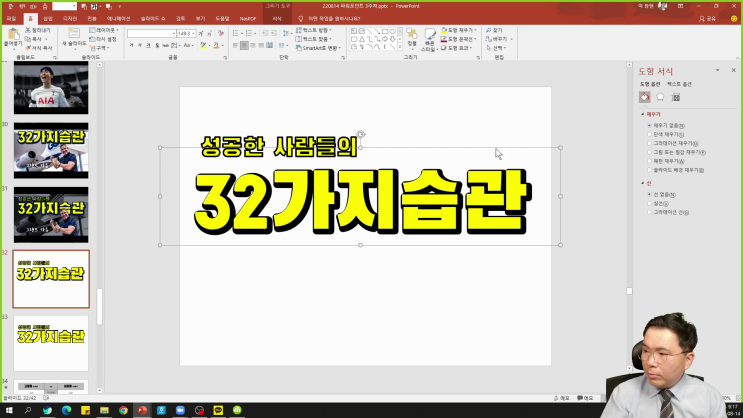Select the oval shape in shapes gallery
This screenshot has width=743, height=418.
(392, 31)
